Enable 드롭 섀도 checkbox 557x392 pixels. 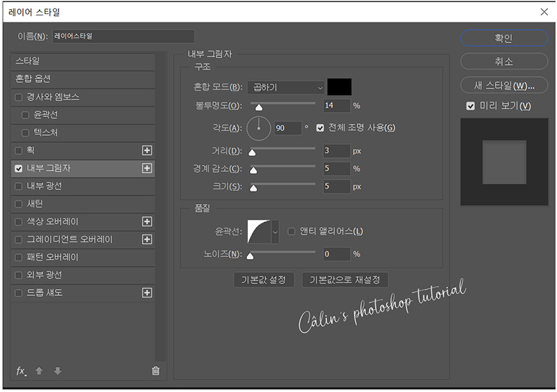(x=19, y=293)
